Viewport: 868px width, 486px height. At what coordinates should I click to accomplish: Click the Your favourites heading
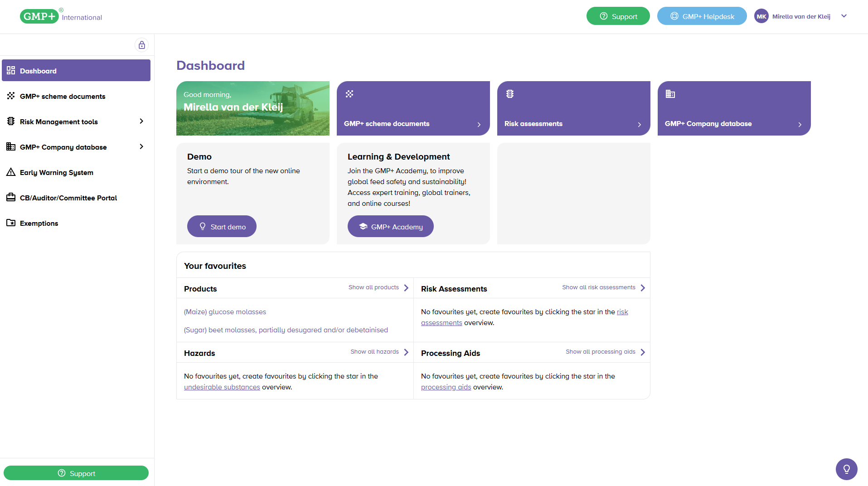click(215, 266)
